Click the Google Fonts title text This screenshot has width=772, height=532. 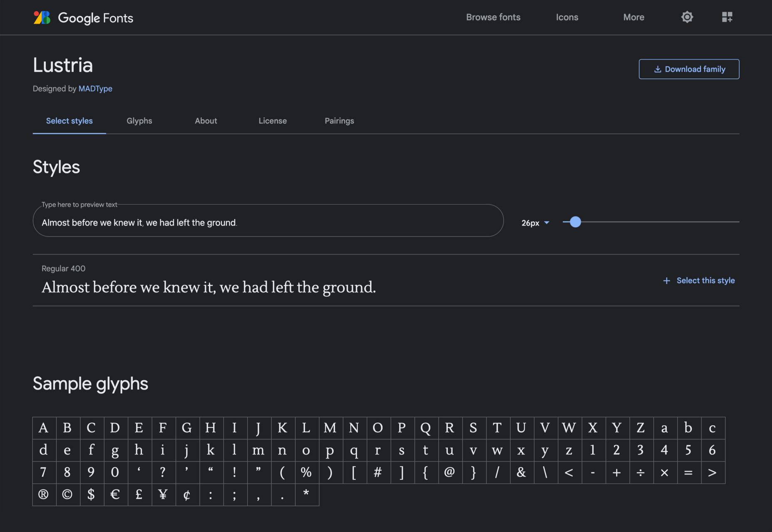pyautogui.click(x=96, y=18)
